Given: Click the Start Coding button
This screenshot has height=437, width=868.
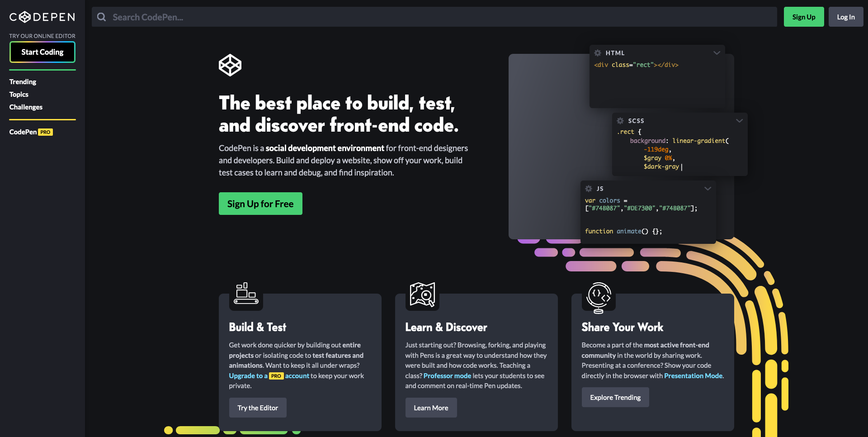Looking at the screenshot, I should [42, 52].
